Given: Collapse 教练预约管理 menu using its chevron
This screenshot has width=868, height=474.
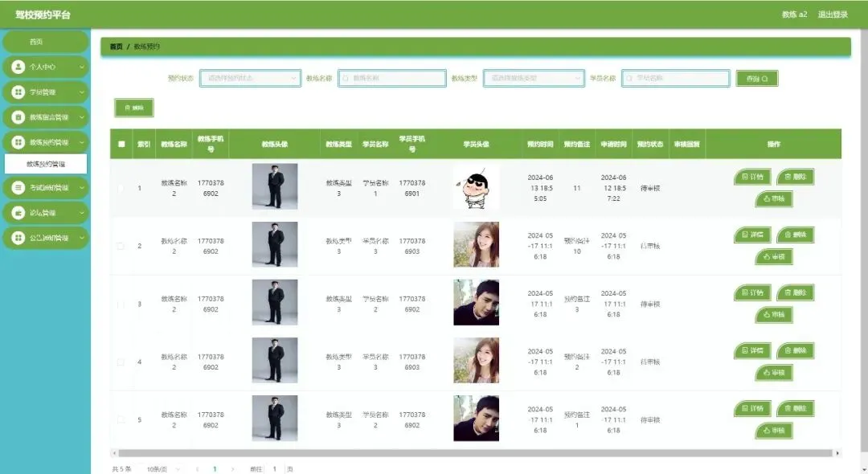Looking at the screenshot, I should 82,142.
